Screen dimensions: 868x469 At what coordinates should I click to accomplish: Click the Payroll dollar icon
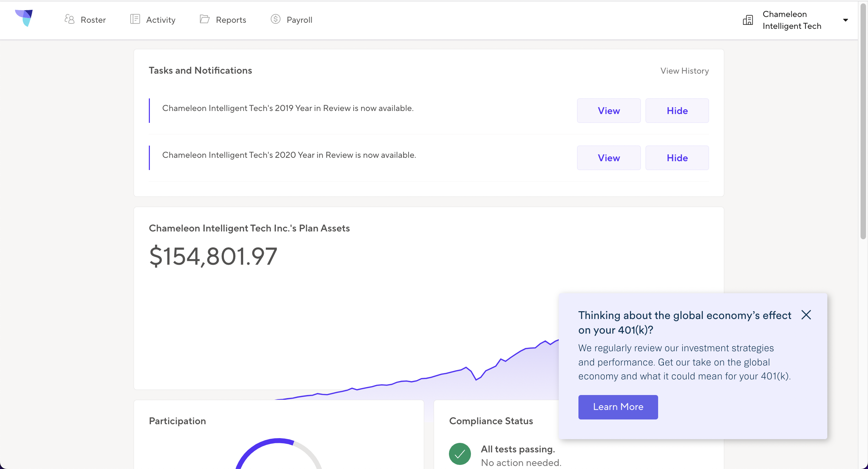pos(276,19)
